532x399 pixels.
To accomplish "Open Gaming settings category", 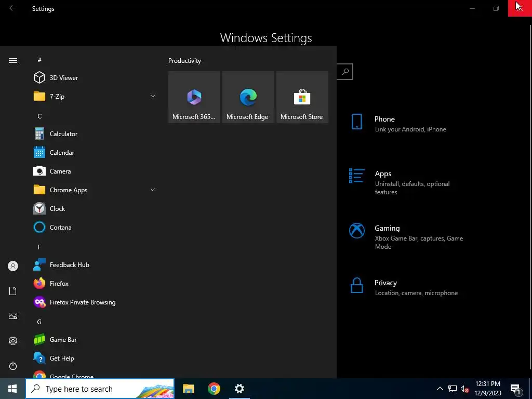I will coord(407,237).
